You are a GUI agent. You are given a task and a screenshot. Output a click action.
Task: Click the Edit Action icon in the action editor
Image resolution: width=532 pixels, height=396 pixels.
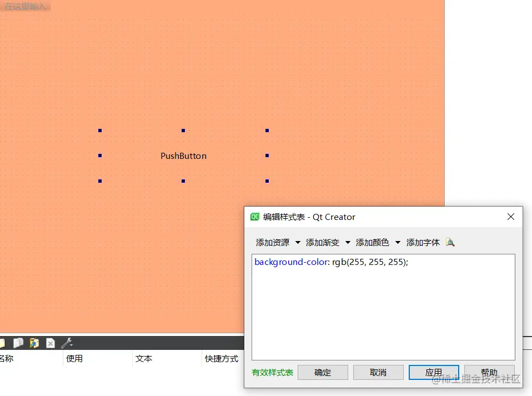[x=34, y=343]
